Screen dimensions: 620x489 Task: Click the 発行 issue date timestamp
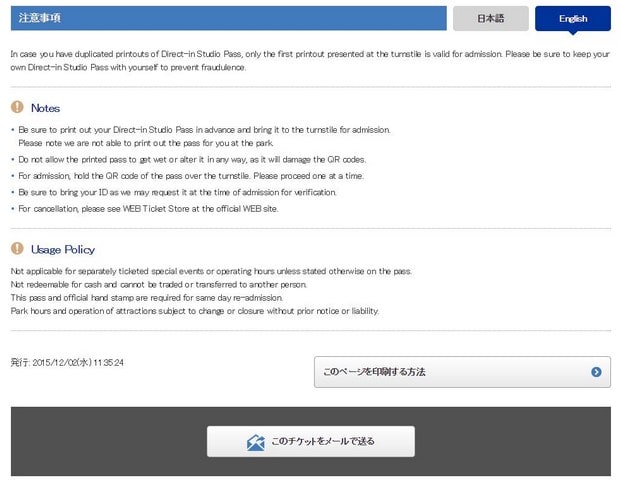pos(67,362)
